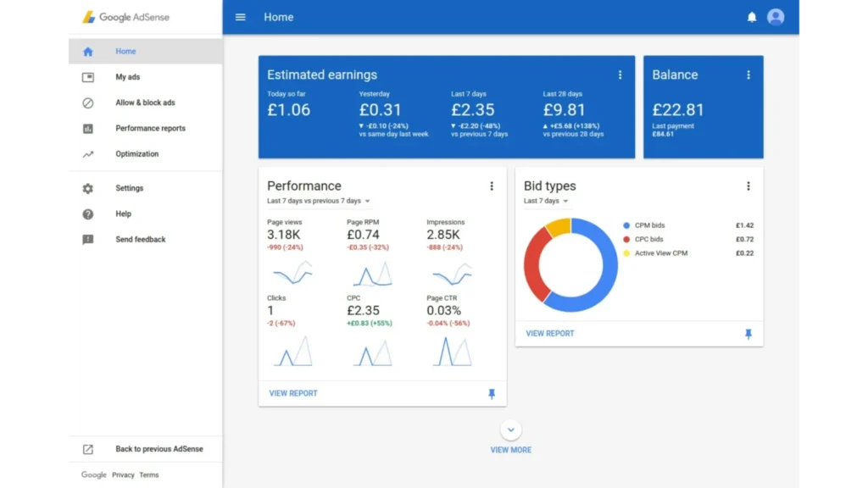Click the Page views sparkline chart
The width and height of the screenshot is (868, 488).
pos(292,273)
